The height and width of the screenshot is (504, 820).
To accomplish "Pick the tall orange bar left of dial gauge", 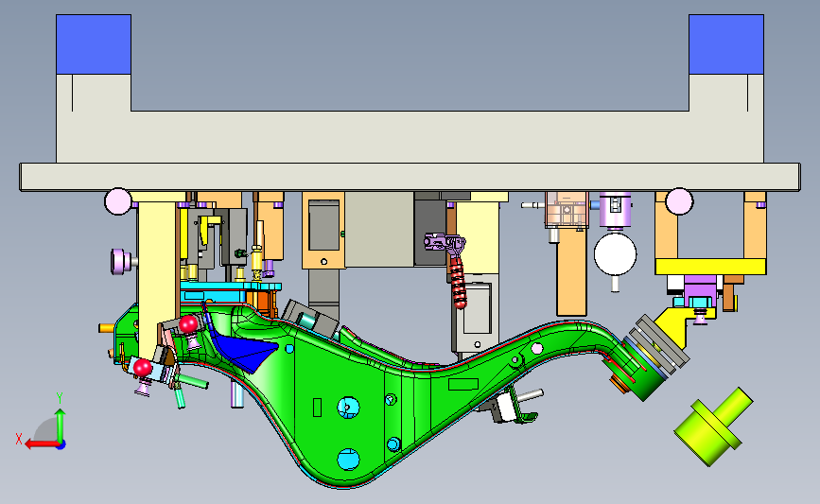I will pyautogui.click(x=571, y=272).
